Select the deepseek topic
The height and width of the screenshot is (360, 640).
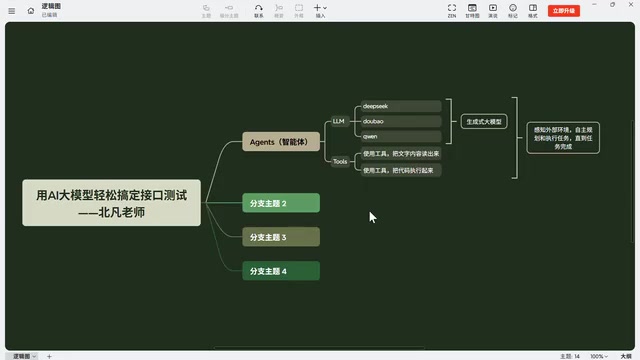point(401,106)
